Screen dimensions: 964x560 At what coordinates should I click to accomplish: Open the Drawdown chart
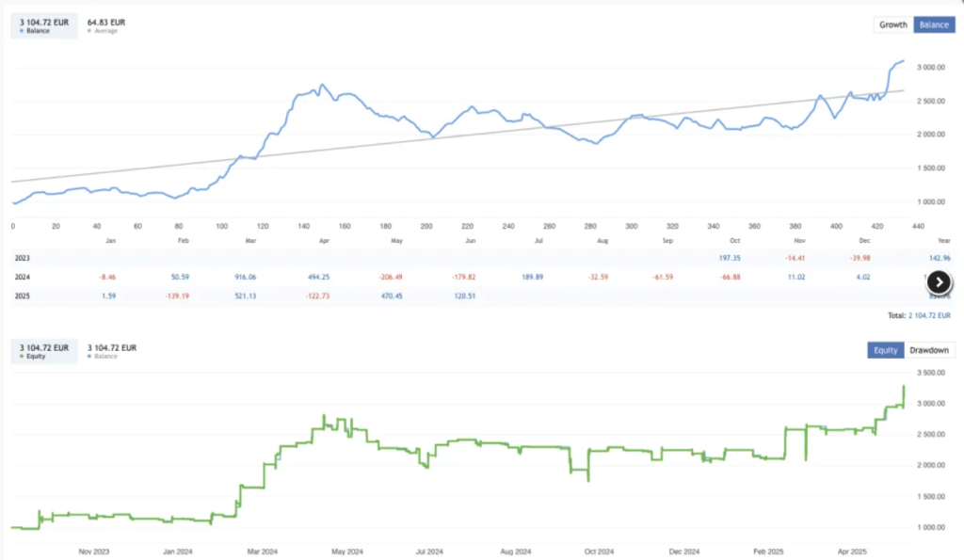928,349
